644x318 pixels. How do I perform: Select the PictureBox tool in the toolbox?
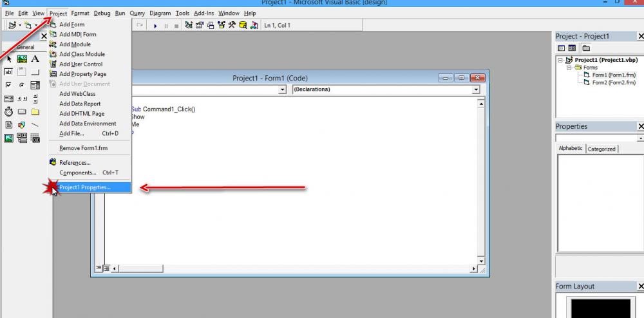pyautogui.click(x=22, y=59)
